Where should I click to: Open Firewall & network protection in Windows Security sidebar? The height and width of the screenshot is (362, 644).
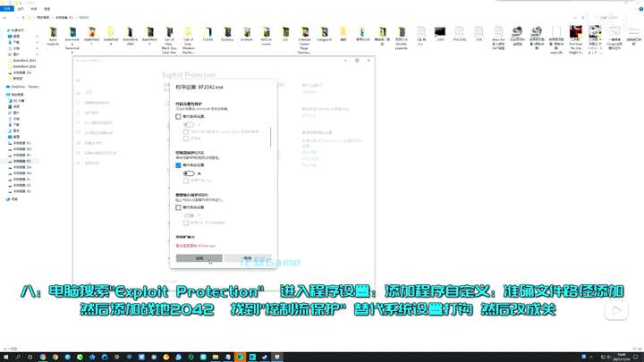click(96, 122)
